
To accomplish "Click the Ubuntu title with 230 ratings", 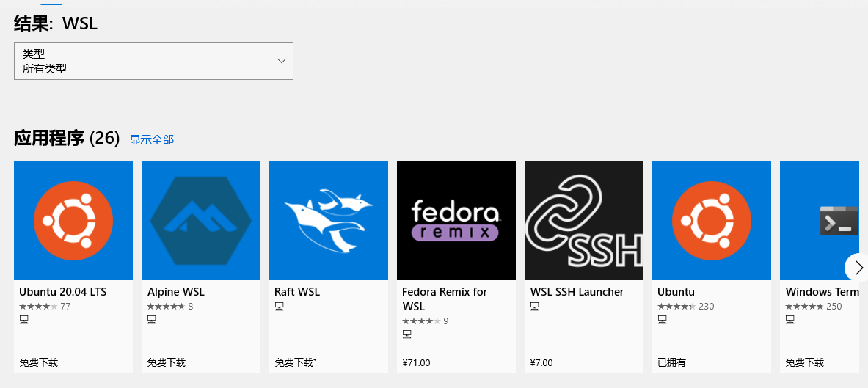I will click(676, 292).
